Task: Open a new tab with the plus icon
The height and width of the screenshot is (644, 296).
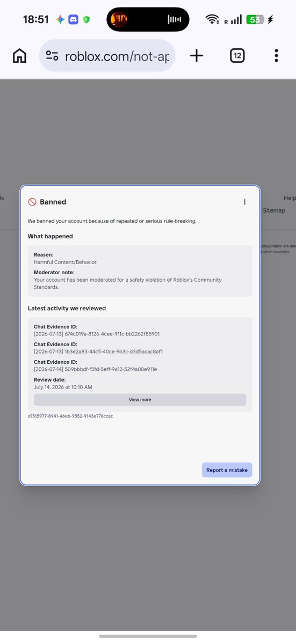Action: (197, 55)
